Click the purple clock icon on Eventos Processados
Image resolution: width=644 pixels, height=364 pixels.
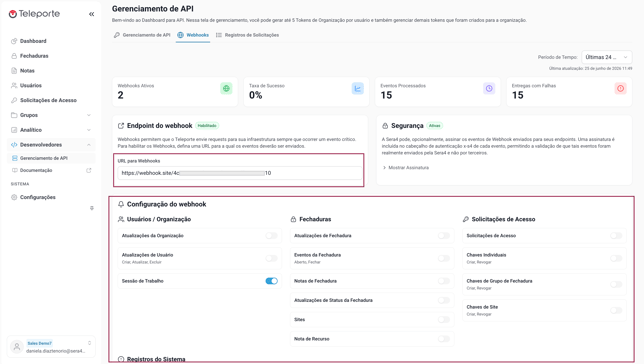489,88
